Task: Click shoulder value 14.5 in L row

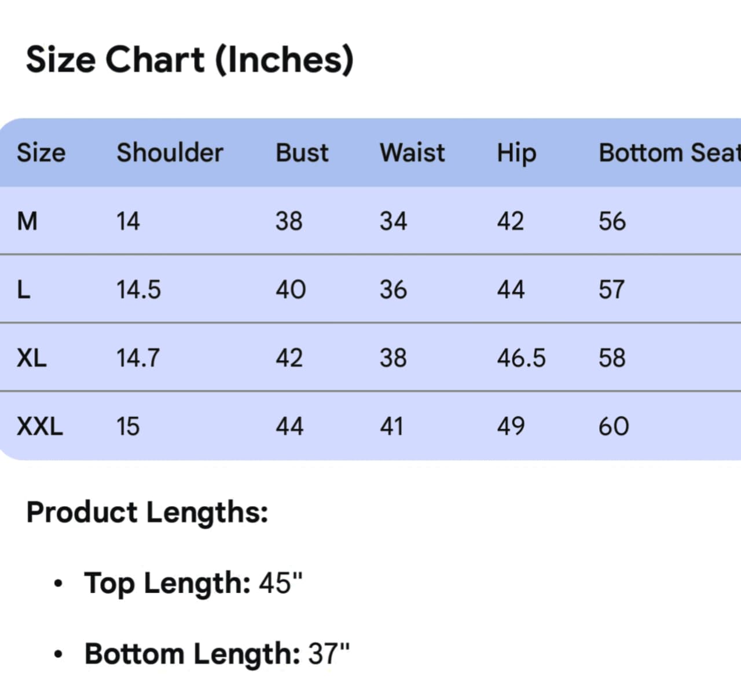Action: coord(138,289)
